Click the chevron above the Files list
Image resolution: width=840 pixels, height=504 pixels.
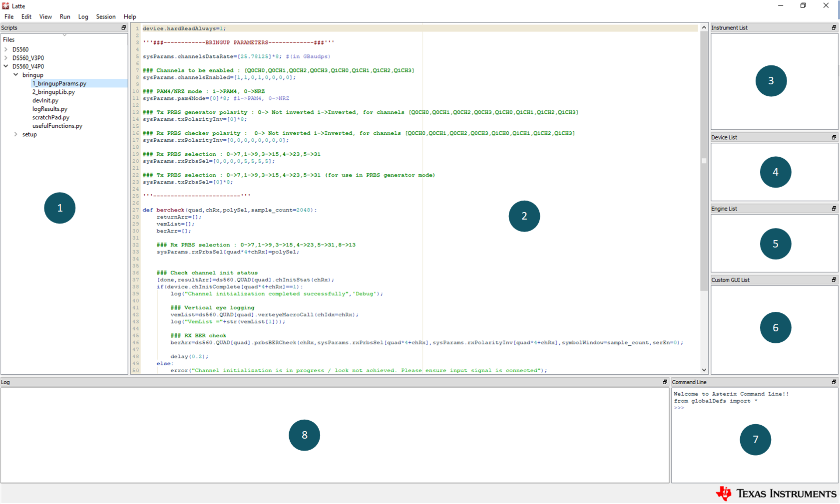coord(64,34)
